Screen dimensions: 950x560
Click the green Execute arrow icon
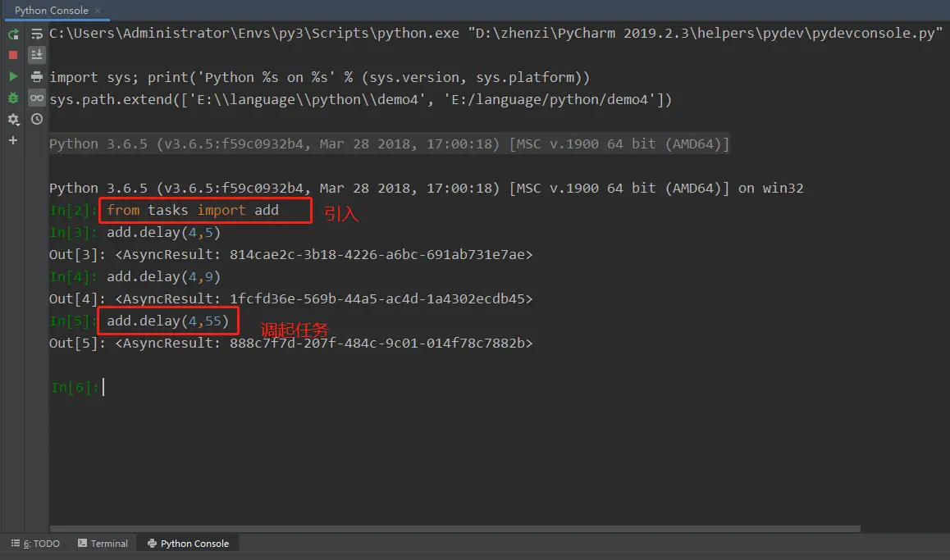(x=13, y=76)
